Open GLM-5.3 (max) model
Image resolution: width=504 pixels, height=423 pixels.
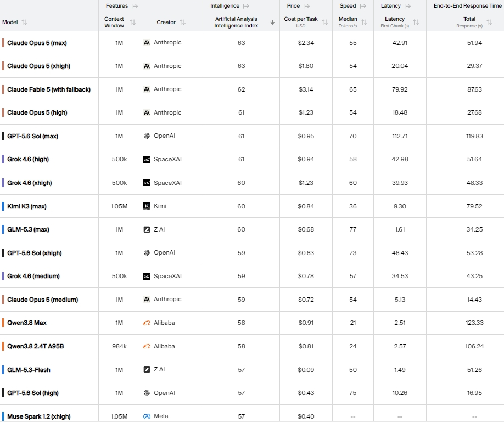pyautogui.click(x=29, y=229)
